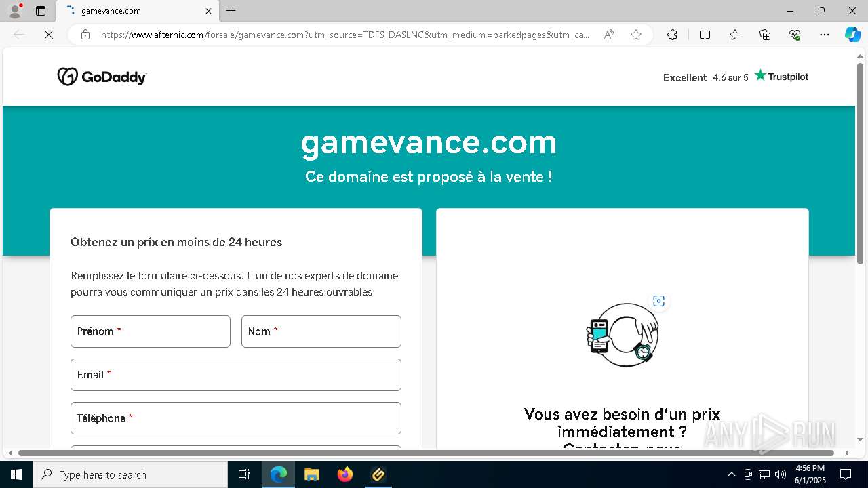The width and height of the screenshot is (868, 488).
Task: Open File Explorer from the taskbar
Action: click(x=311, y=474)
